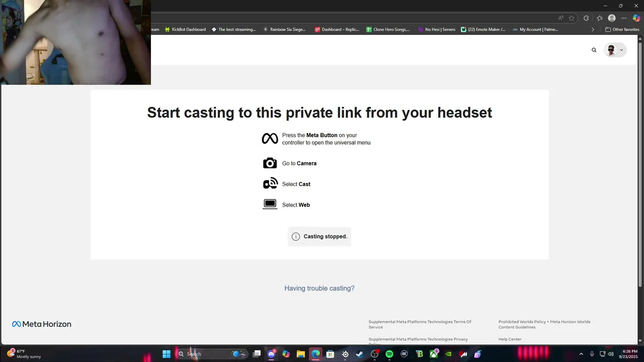Open The best streaming bookmark

(233, 29)
